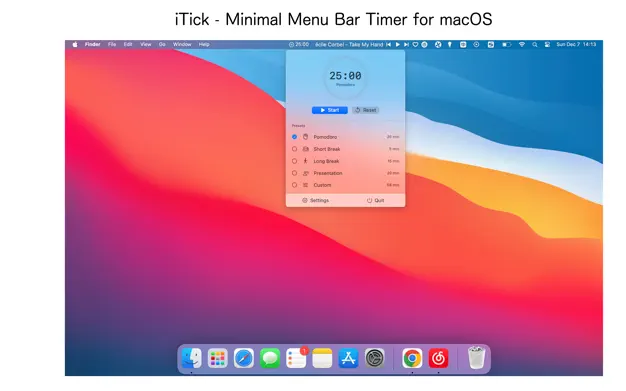This screenshot has width=626, height=391.
Task: Click the Custom preset duration value
Action: 393,185
